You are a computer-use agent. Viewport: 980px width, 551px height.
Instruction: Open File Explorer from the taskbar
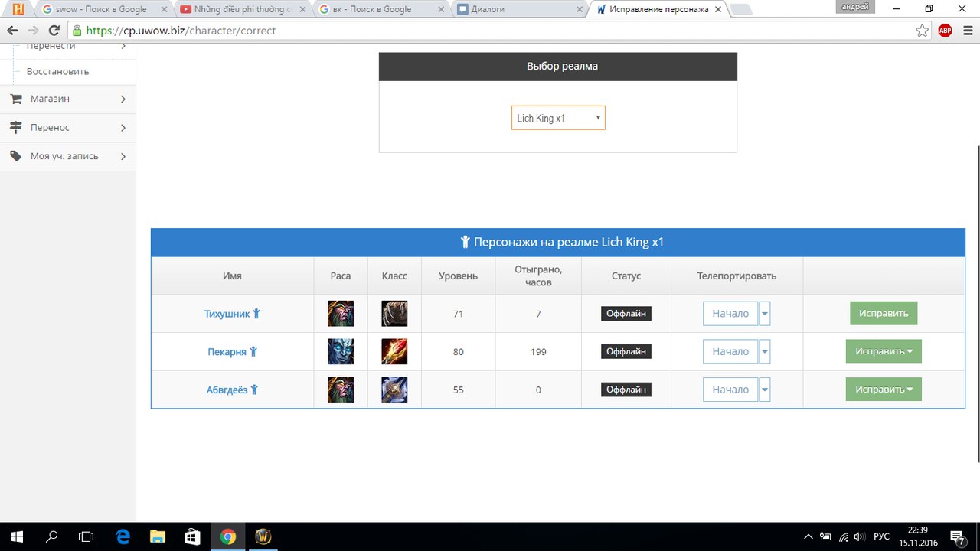(157, 536)
